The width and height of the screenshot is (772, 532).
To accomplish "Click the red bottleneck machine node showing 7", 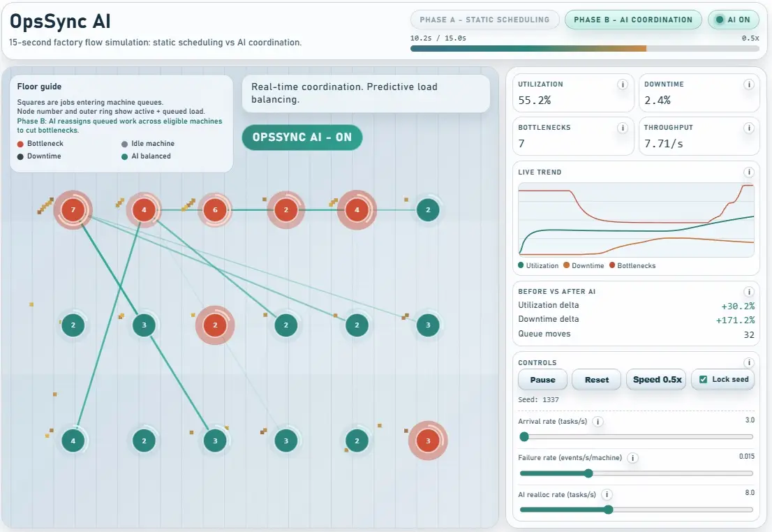I will pyautogui.click(x=73, y=209).
